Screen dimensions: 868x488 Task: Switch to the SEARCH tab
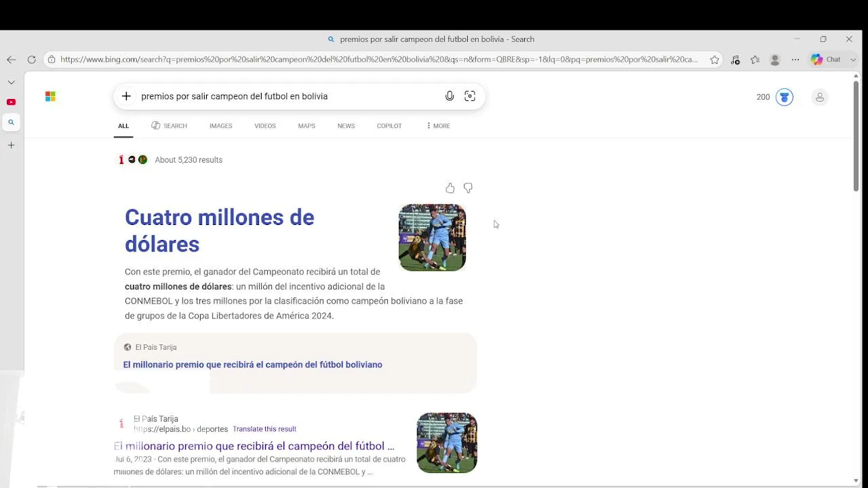pyautogui.click(x=169, y=126)
